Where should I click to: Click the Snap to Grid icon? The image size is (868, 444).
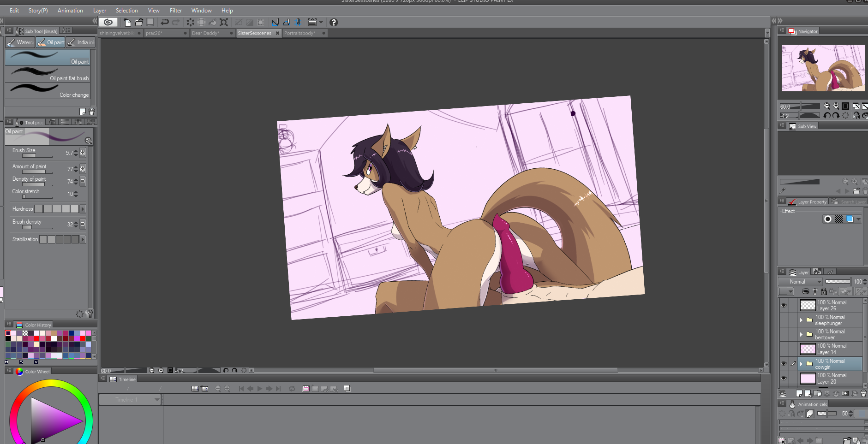pos(298,22)
